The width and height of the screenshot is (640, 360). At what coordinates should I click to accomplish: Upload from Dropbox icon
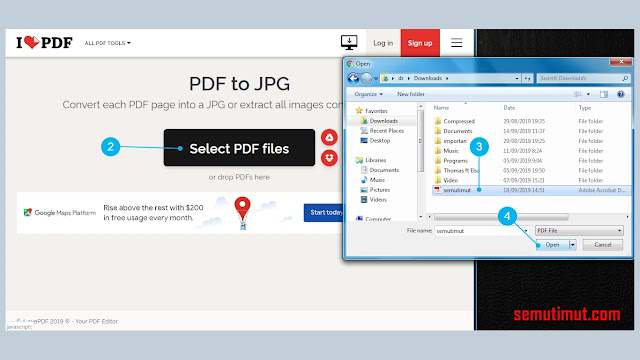[329, 158]
